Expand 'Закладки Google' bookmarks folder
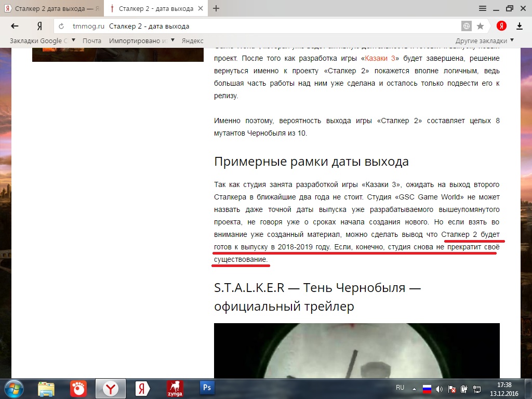Screen dimensions: 532x399 pyautogui.click(x=43, y=41)
